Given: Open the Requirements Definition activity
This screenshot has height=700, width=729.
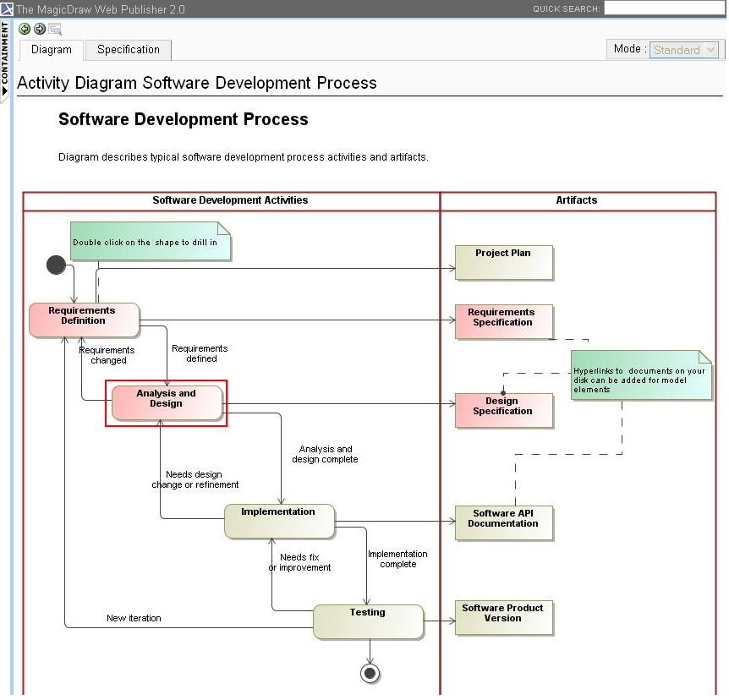Looking at the screenshot, I should click(x=84, y=320).
